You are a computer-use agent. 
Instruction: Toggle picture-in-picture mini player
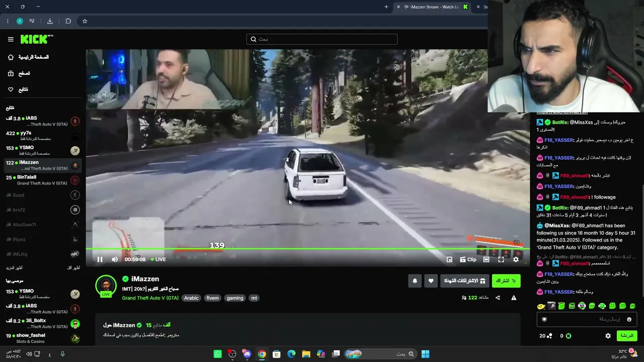pos(449,259)
